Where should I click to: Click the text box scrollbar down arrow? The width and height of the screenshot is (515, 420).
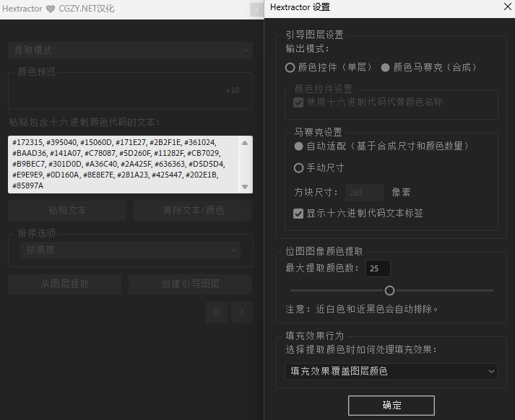245,187
